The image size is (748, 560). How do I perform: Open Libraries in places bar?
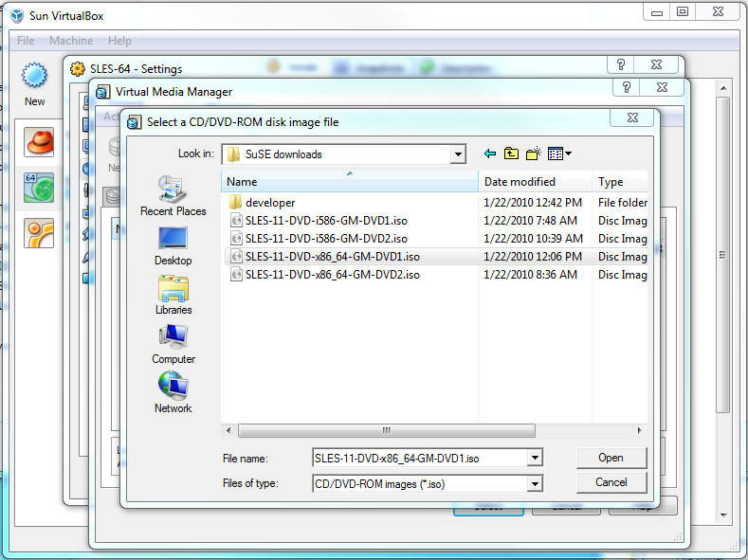point(173,295)
